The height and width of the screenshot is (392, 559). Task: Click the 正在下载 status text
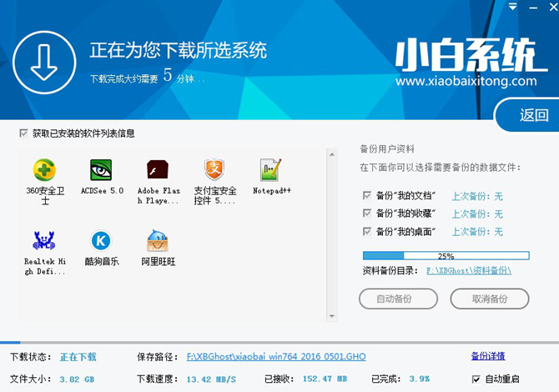[x=78, y=357]
